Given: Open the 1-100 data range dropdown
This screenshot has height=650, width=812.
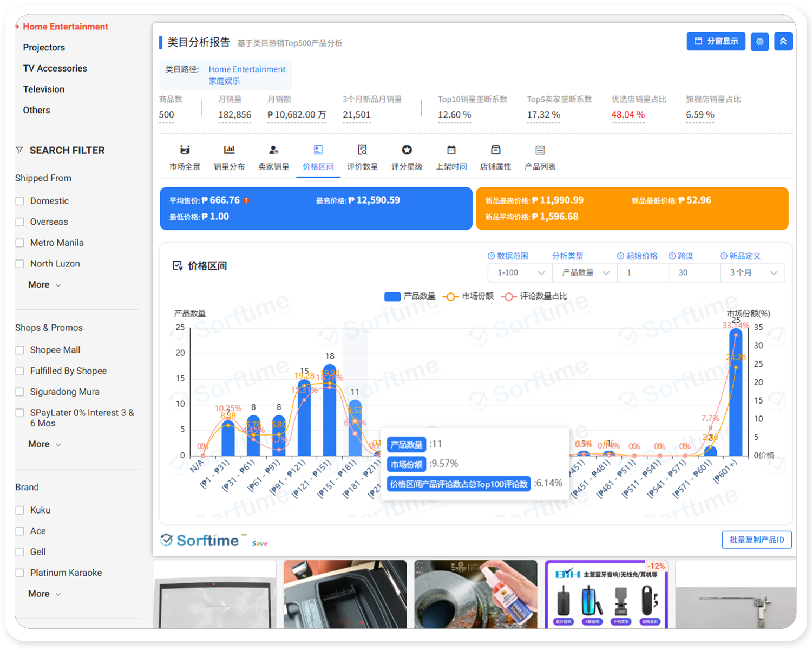Looking at the screenshot, I should pyautogui.click(x=519, y=272).
